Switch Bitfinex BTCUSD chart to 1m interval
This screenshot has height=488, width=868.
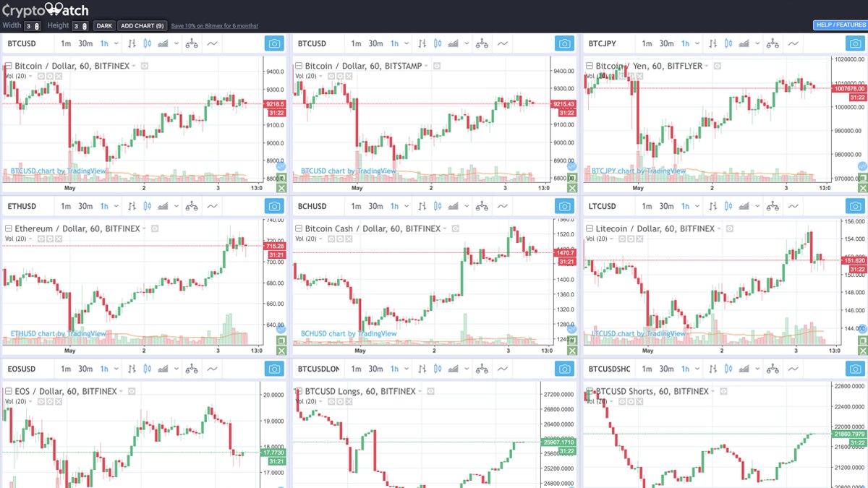point(66,44)
